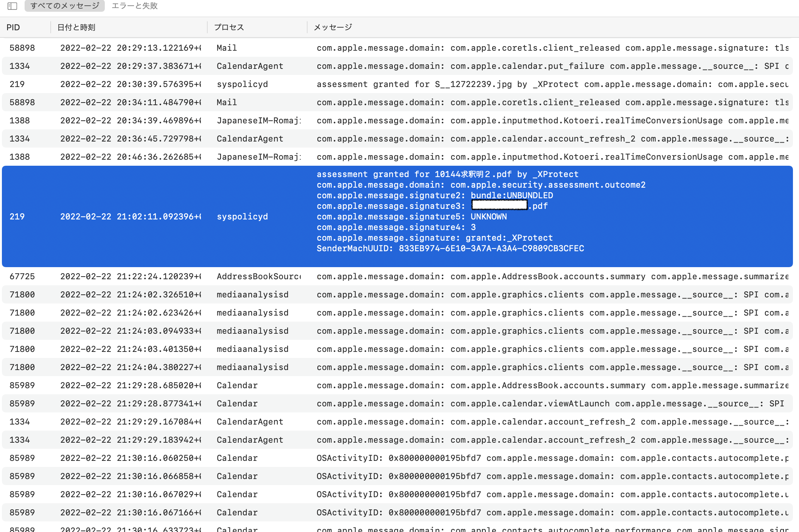This screenshot has height=532, width=799.
Task: Sort by the 日付と時刻 column header
Action: click(76, 27)
